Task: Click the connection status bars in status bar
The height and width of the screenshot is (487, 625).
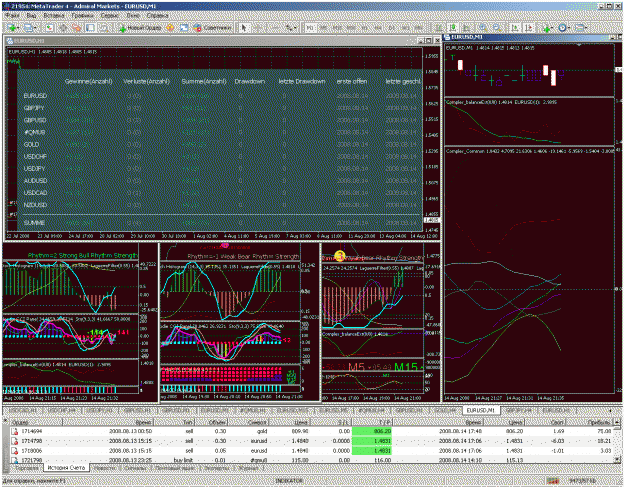Action: tap(552, 481)
